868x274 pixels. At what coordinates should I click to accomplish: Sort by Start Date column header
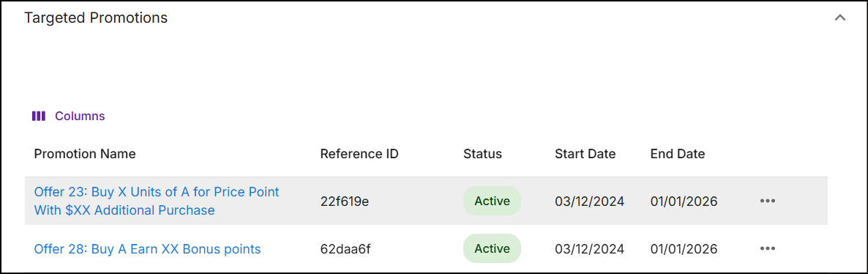coord(585,154)
